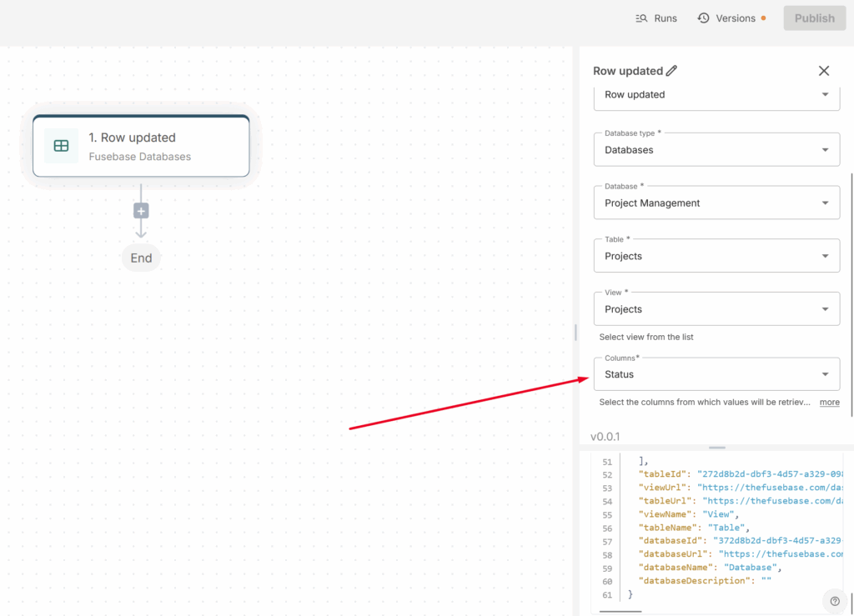Expand the Database type dropdown
Screen dimensions: 854x616
[x=716, y=150]
